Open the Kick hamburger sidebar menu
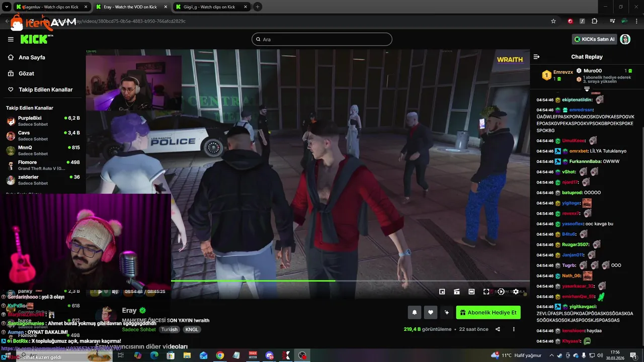 (x=11, y=39)
